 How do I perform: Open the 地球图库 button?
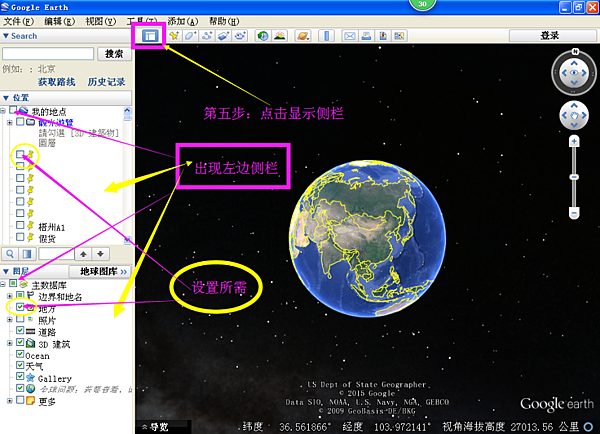[x=100, y=271]
